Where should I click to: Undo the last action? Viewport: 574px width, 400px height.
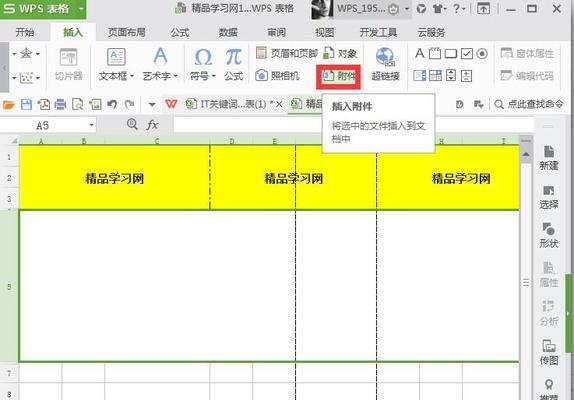click(112, 105)
